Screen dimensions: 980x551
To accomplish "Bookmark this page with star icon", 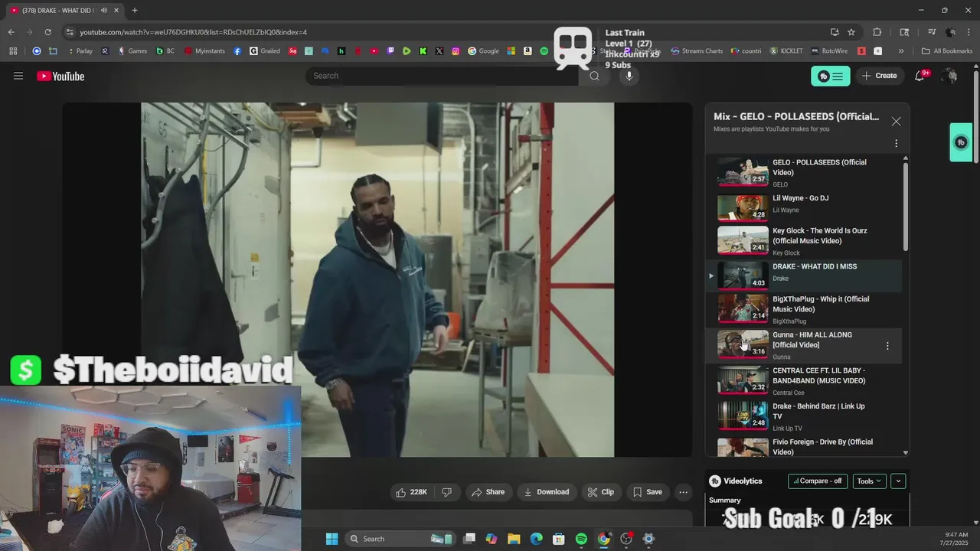I will [x=851, y=32].
